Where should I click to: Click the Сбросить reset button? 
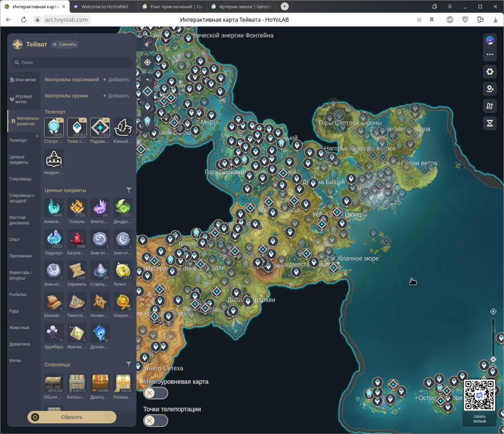click(x=72, y=417)
